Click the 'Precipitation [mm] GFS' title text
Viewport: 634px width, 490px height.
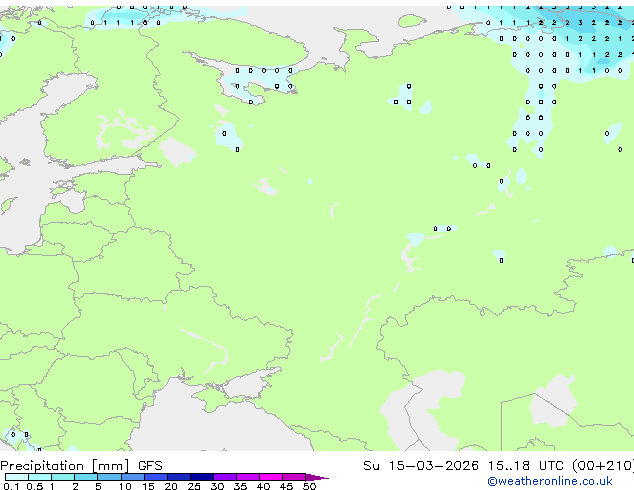point(81,466)
